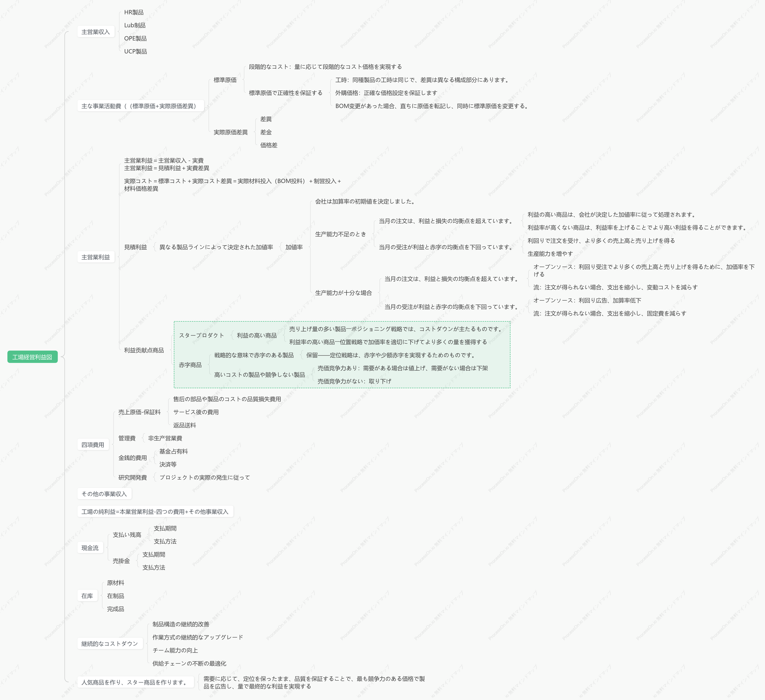The width and height of the screenshot is (765, 700).
Task: Select the 管理費 node
Action: coord(127,438)
